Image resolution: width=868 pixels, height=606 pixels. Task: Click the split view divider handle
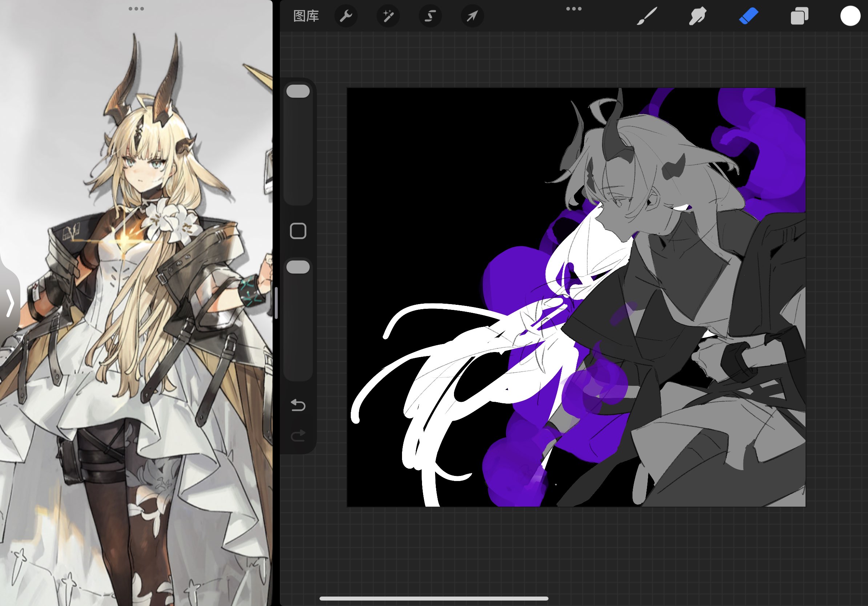click(x=276, y=303)
